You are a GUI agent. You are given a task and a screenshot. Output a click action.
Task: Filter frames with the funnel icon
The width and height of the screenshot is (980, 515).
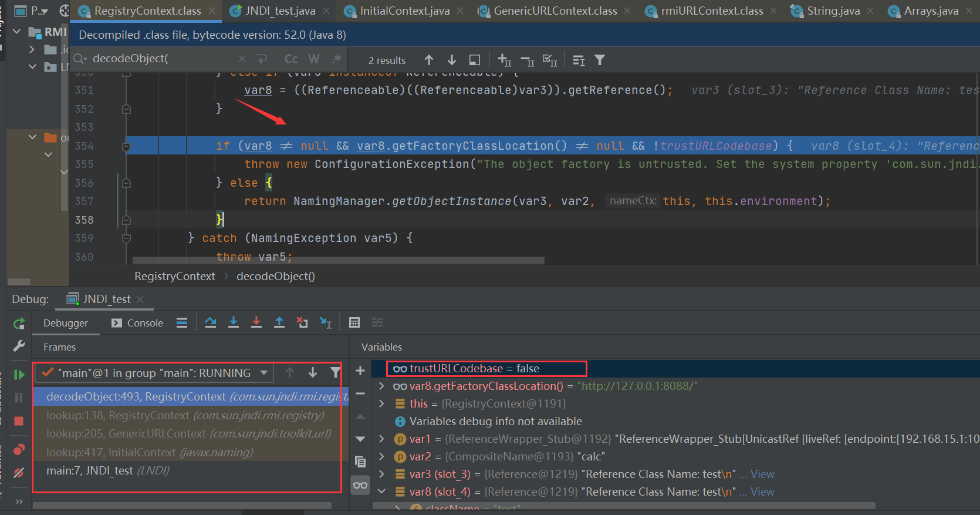(x=335, y=373)
